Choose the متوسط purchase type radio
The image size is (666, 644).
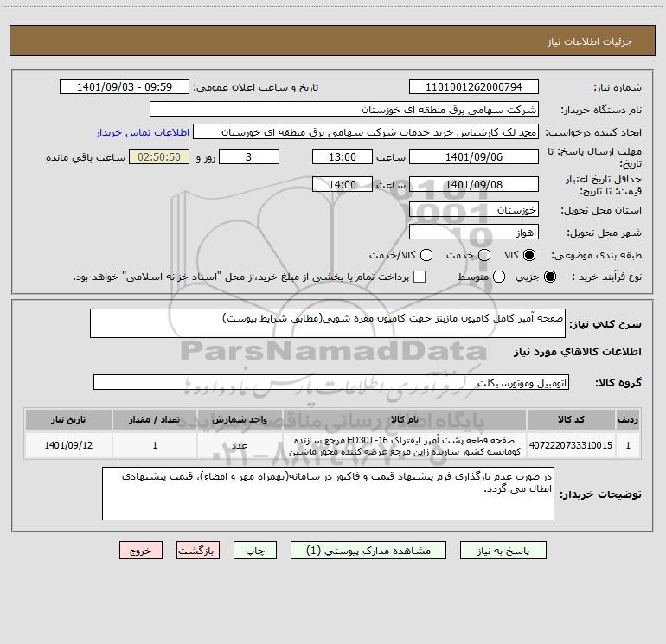point(499,277)
